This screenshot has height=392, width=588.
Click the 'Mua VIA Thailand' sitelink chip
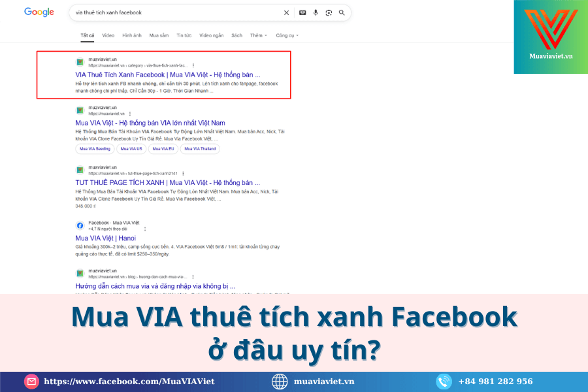200,149
